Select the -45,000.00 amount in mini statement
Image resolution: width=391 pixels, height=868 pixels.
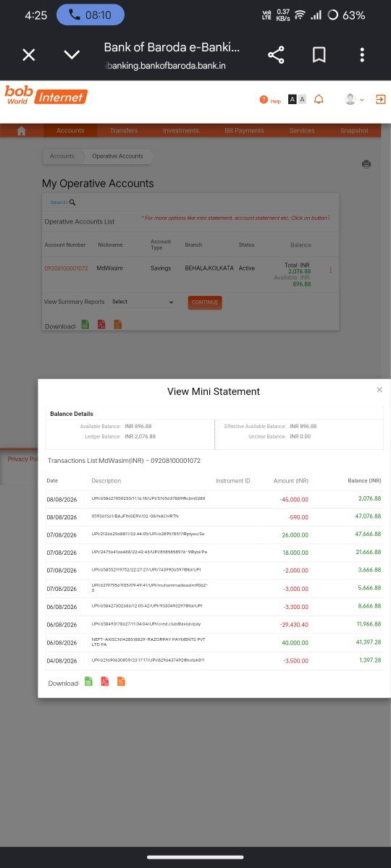coord(294,499)
